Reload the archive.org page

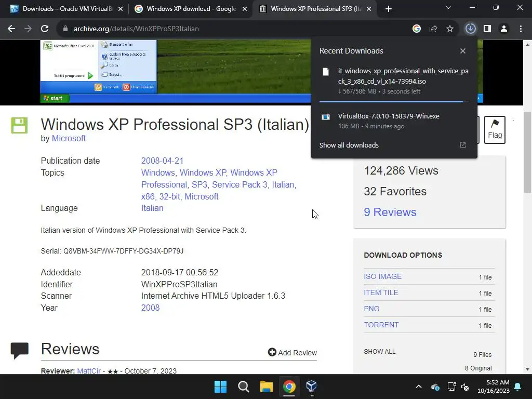pos(45,29)
